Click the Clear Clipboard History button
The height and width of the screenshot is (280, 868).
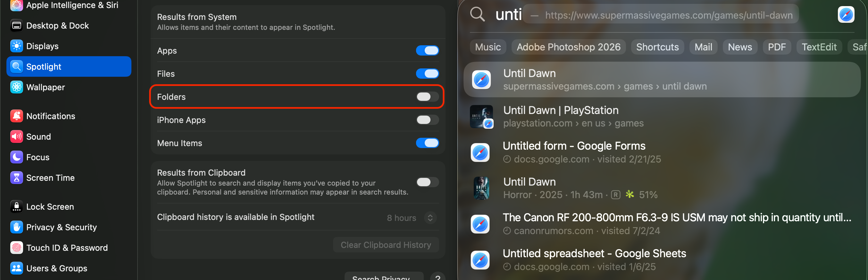tap(386, 245)
